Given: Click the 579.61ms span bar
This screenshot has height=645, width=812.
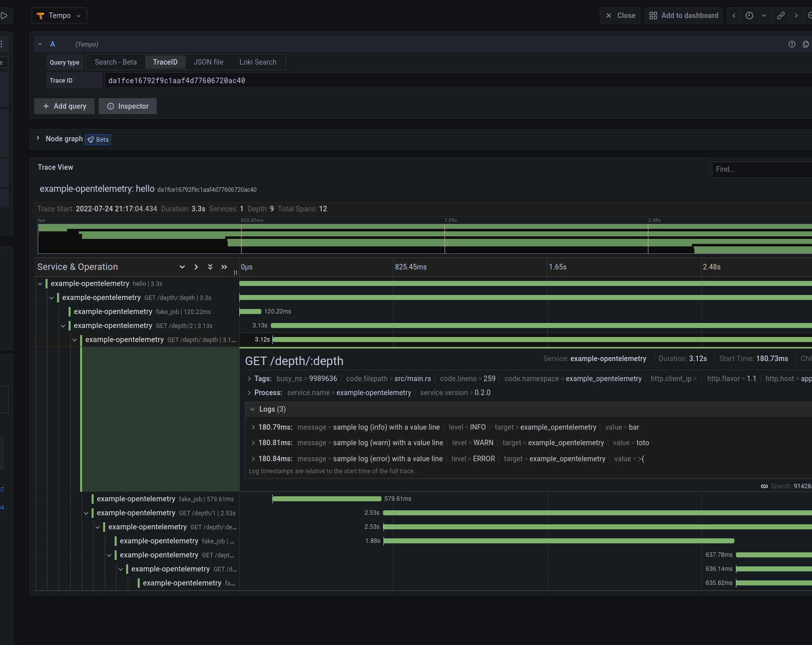Looking at the screenshot, I should point(327,499).
